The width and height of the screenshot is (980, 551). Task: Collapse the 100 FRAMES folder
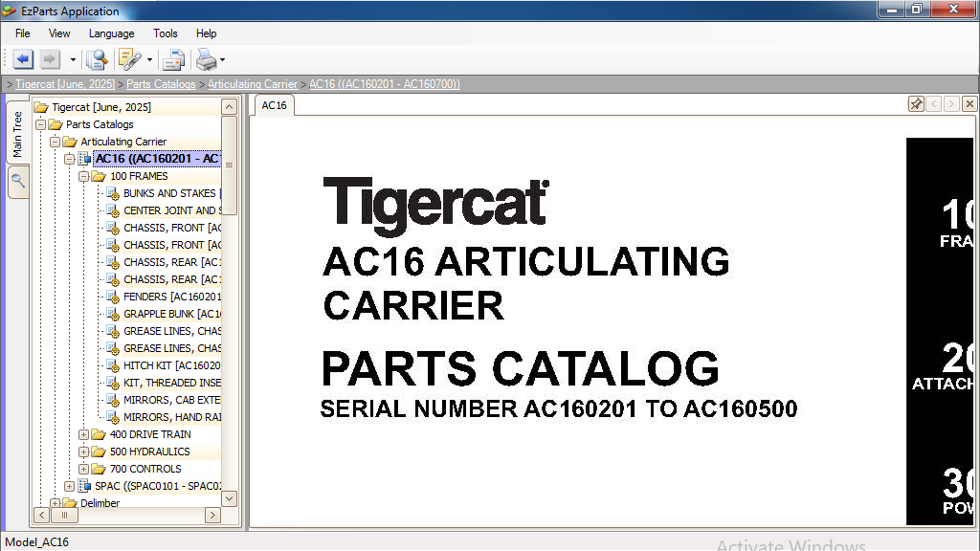point(84,176)
